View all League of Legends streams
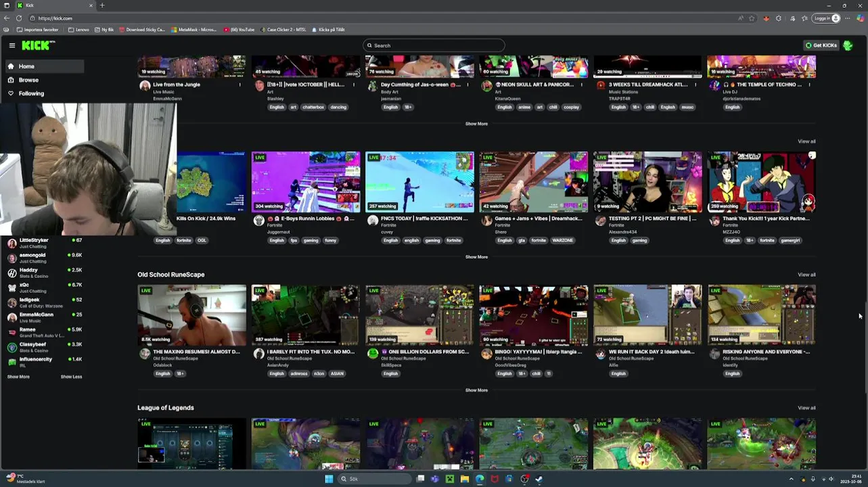Viewport: 868px width, 487px height. click(x=806, y=408)
